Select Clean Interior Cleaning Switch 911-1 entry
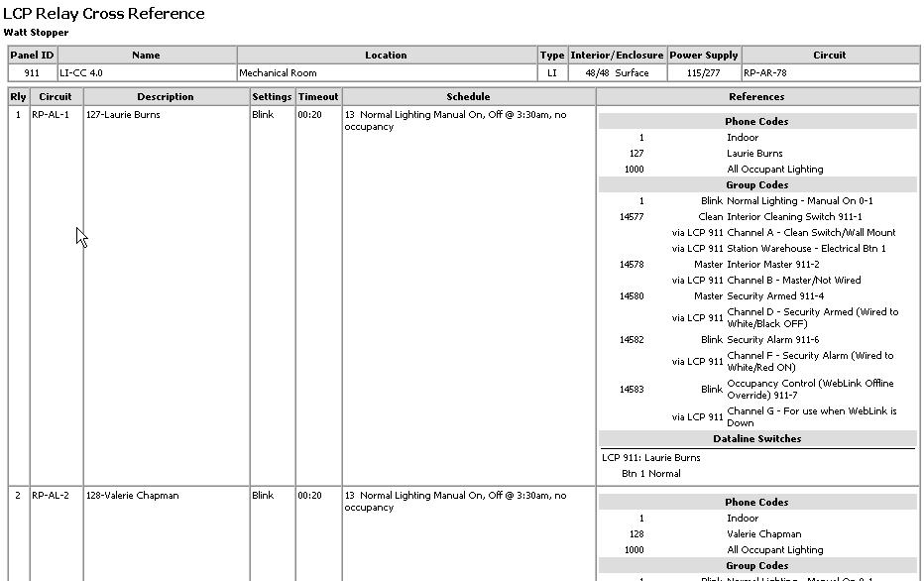The width and height of the screenshot is (924, 581). click(x=774, y=216)
